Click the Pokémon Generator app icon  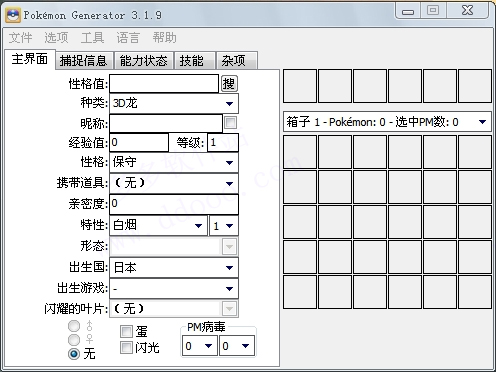13,15
